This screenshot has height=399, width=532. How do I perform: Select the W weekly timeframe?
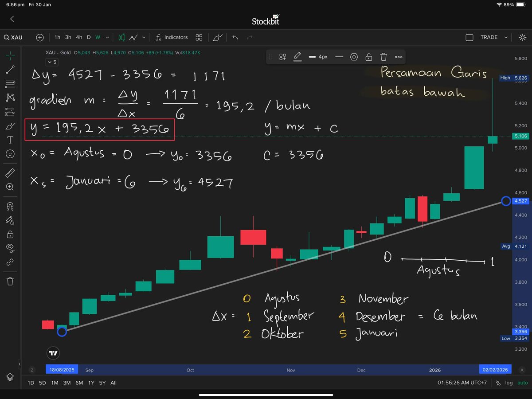(98, 37)
